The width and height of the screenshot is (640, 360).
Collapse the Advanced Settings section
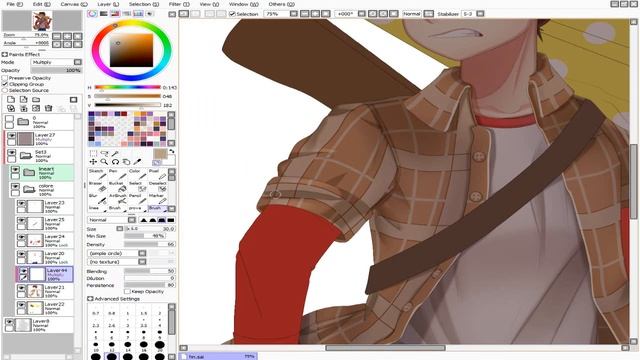tap(90, 299)
